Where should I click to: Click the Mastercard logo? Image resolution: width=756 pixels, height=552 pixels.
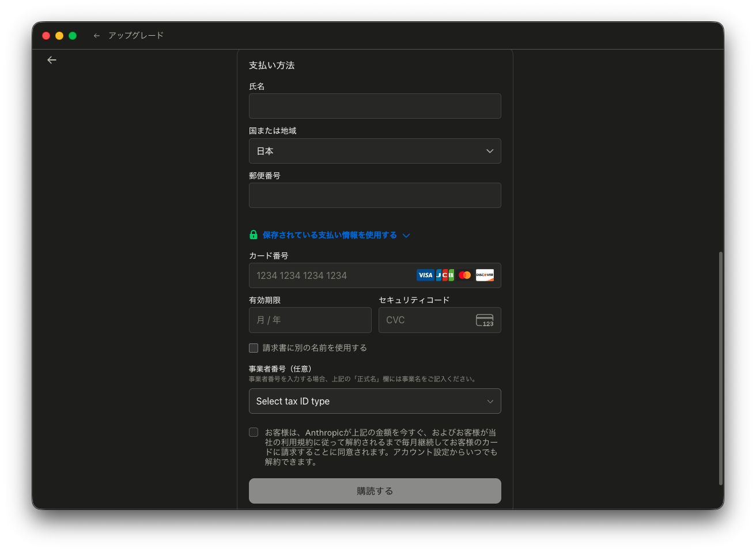(x=465, y=275)
